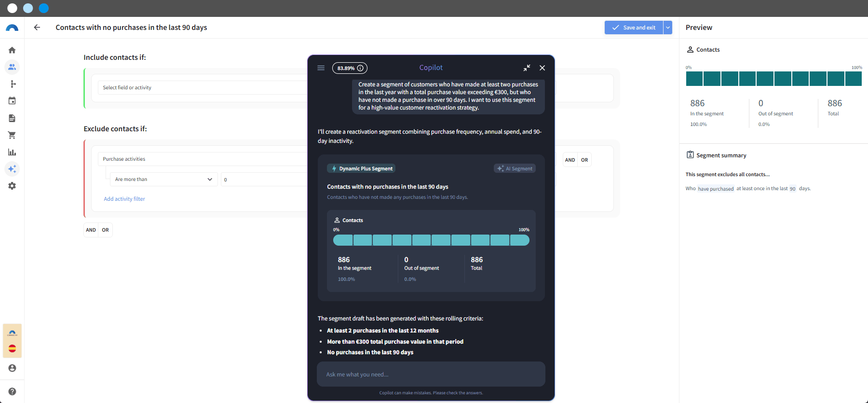868x403 pixels.
Task: Switch account via the flag box in the sidebar
Action: pos(12,341)
